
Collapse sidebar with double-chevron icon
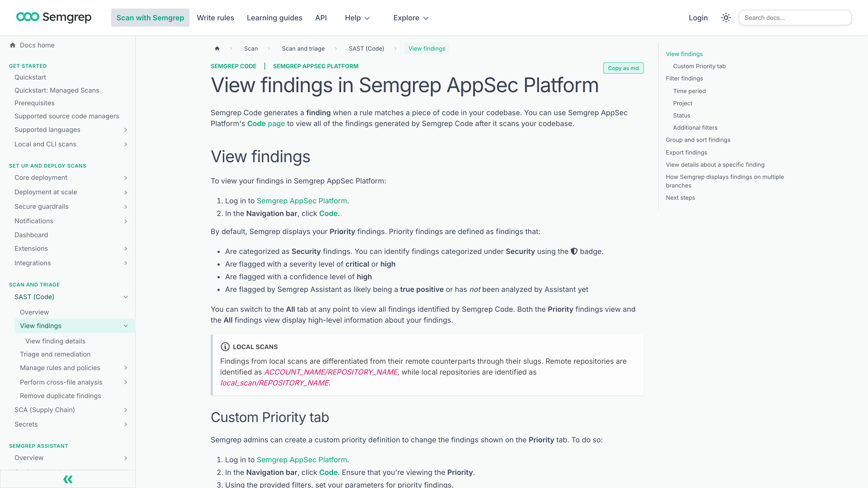68,479
